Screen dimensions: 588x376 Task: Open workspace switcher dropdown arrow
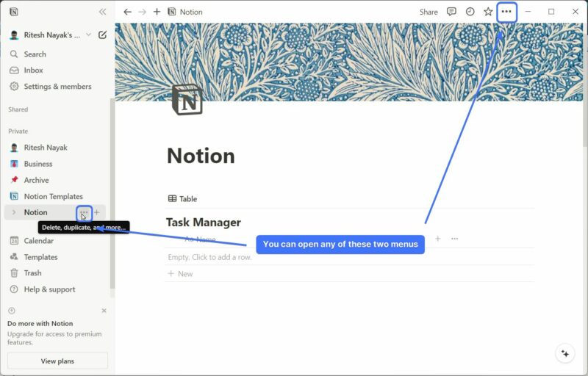(88, 35)
